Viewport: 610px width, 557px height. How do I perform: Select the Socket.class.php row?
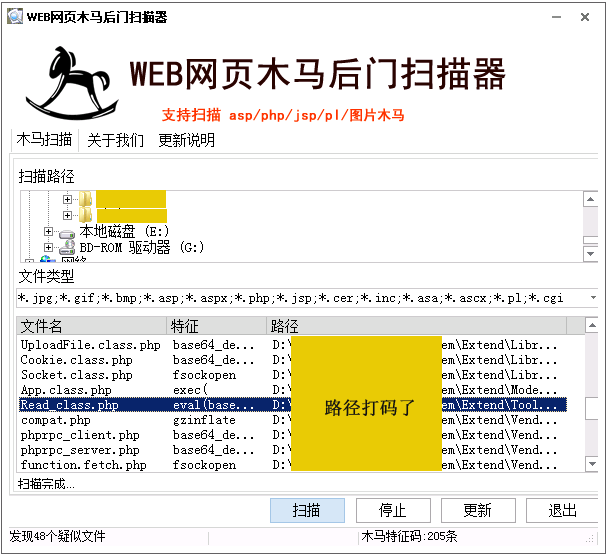(292, 375)
